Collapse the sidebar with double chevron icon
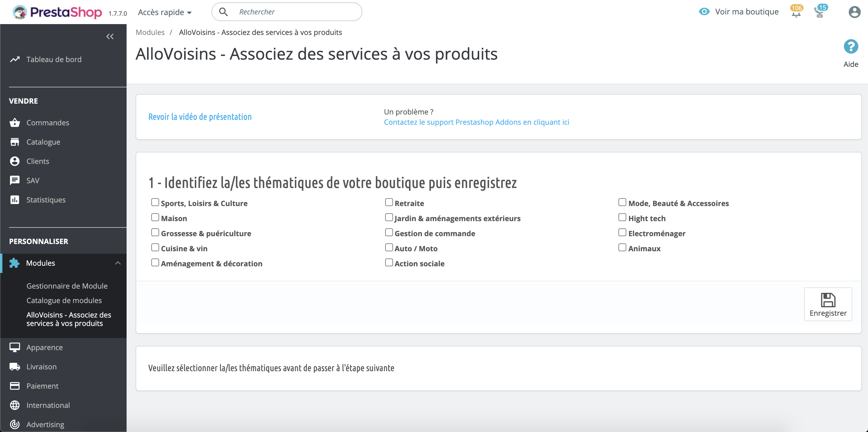Viewport: 868px width, 432px height. click(x=110, y=36)
